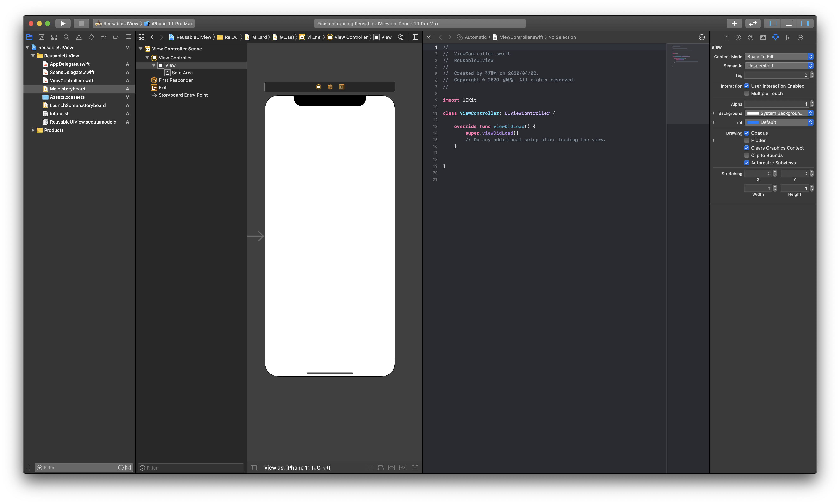This screenshot has height=504, width=840.
Task: Click View as: iPhone 11 button
Action: coord(297,468)
